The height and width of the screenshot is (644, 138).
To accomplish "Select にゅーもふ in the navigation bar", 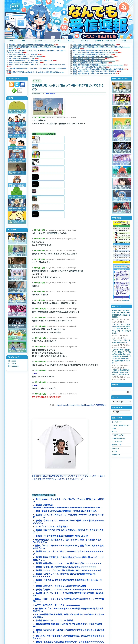I will click(x=84, y=41).
